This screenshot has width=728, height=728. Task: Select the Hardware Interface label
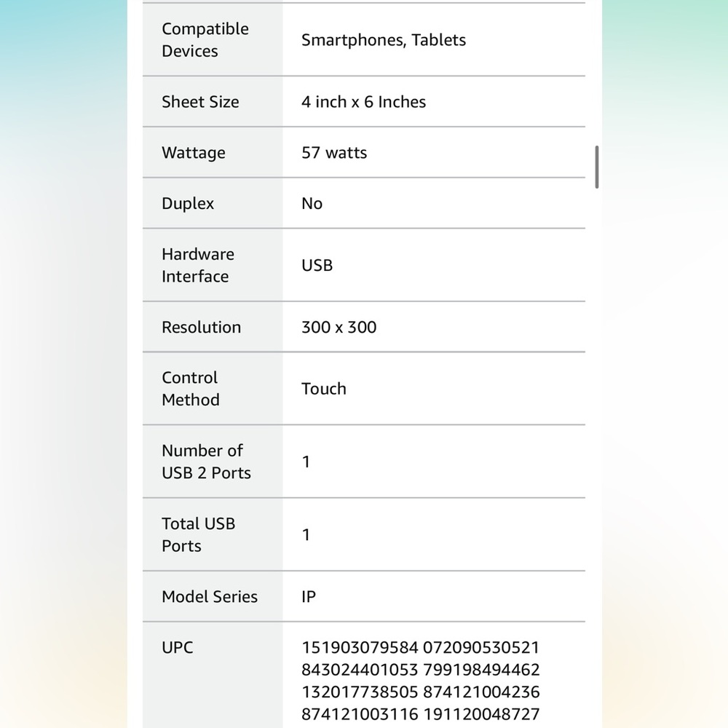(198, 265)
